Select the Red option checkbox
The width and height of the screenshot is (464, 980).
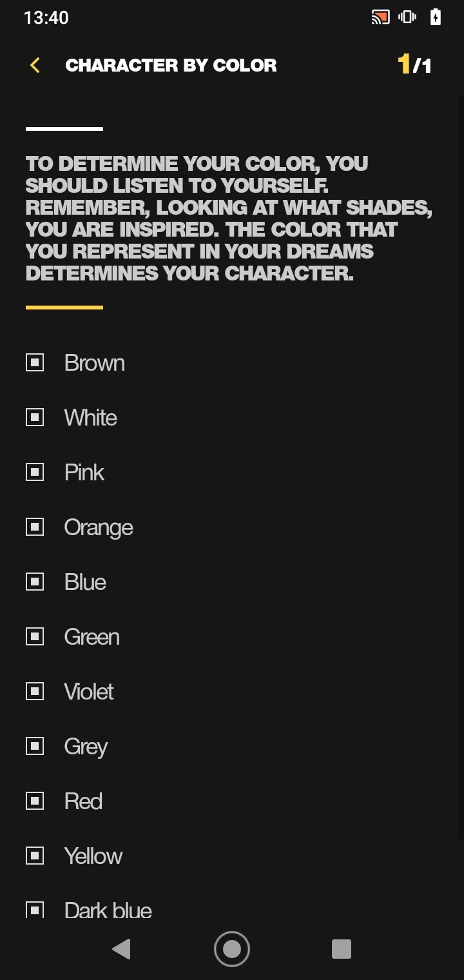pos(35,801)
